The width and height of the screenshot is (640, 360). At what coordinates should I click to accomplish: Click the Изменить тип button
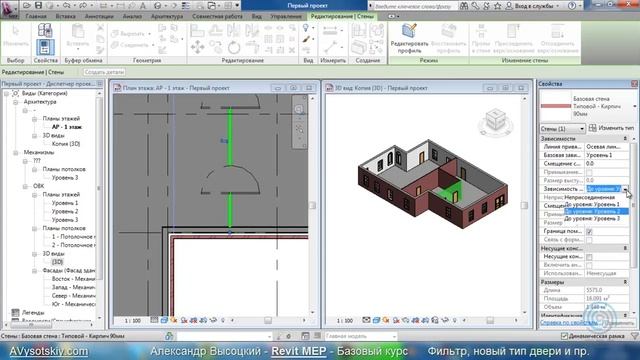(x=611, y=128)
